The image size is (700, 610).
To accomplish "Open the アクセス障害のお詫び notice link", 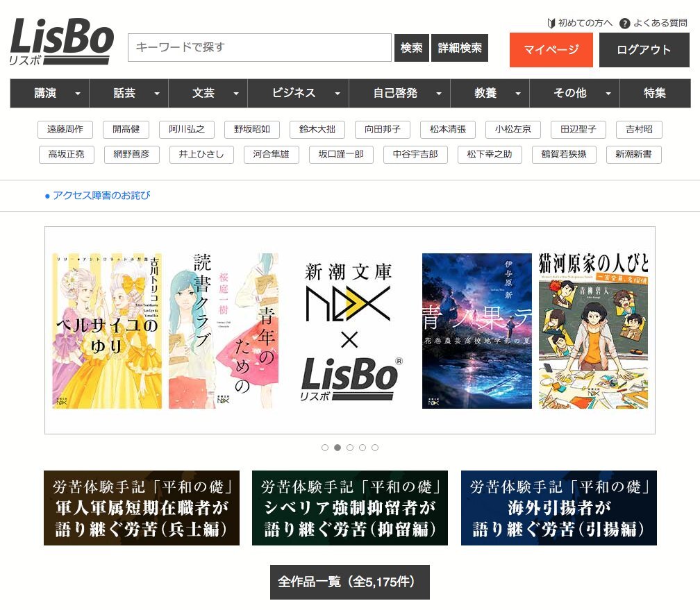I will click(101, 196).
